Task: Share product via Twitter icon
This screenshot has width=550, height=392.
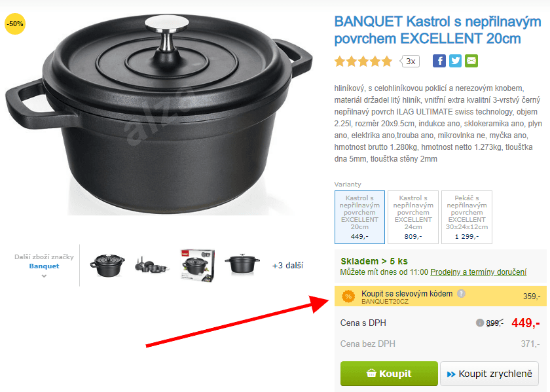Action: 455,61
